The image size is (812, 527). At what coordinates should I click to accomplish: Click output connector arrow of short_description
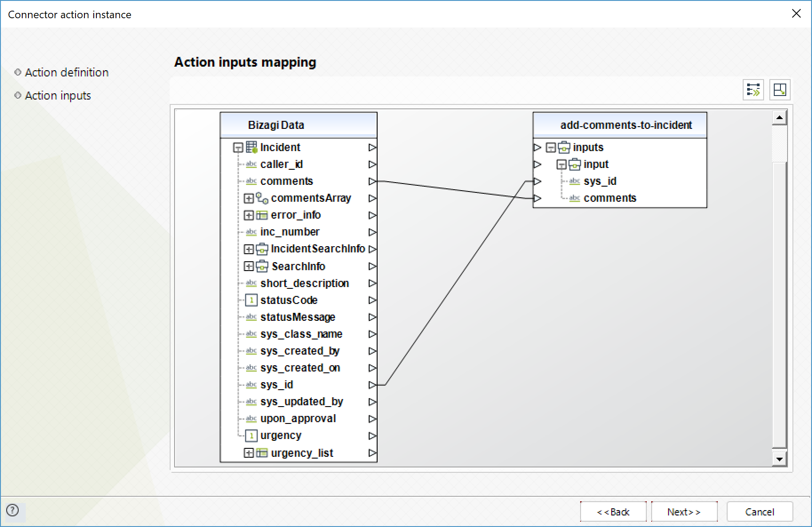(372, 283)
